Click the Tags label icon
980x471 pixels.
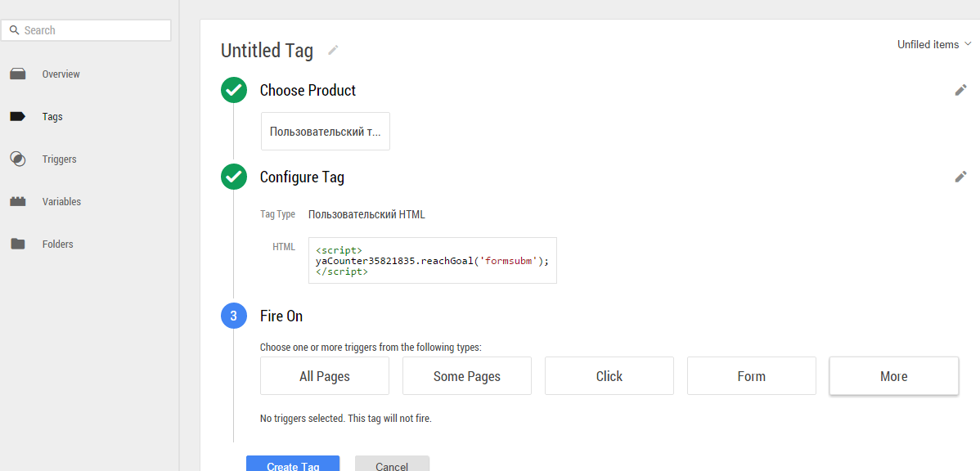coord(18,117)
